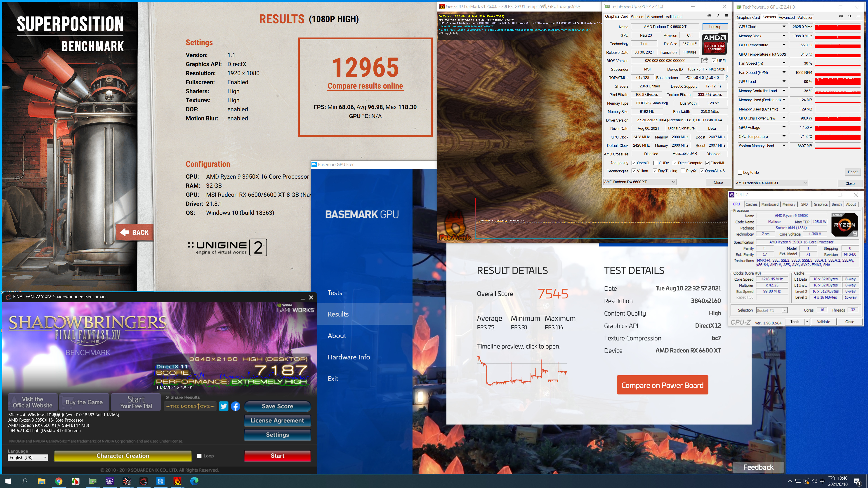Image resolution: width=868 pixels, height=488 pixels.
Task: Click the GPU Chip Power Draw graph bar
Action: click(x=838, y=118)
